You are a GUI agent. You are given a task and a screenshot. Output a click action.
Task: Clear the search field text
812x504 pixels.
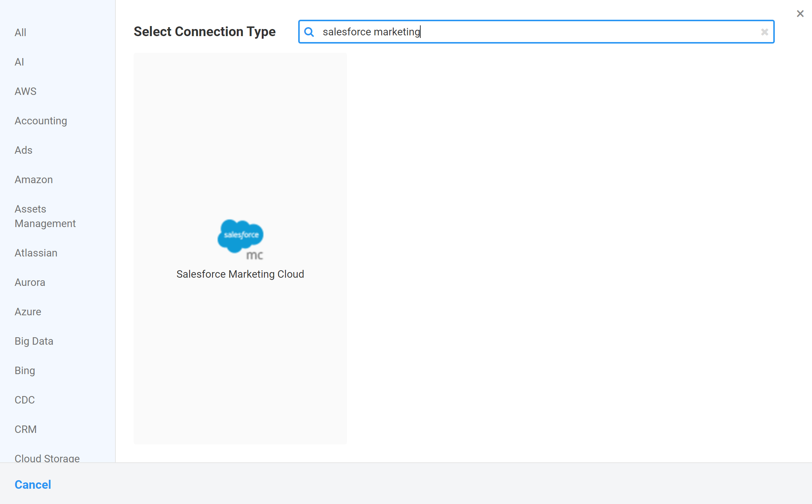(764, 32)
